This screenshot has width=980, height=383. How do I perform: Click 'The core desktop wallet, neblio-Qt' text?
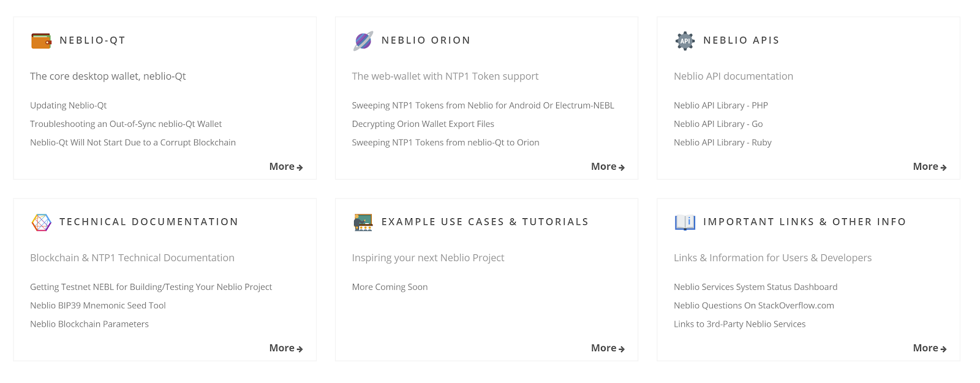[x=108, y=76]
